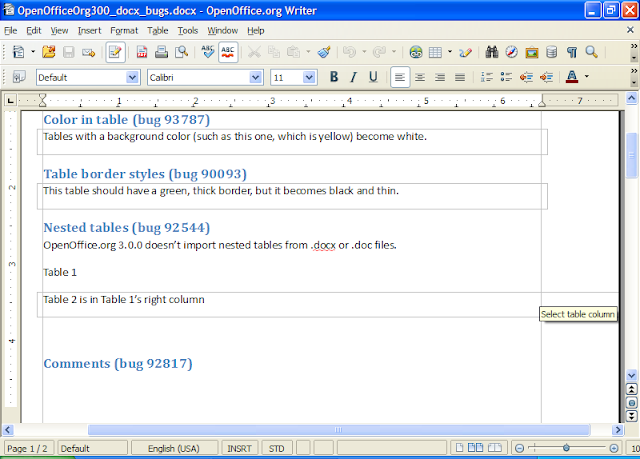Click the zoom slider in status bar
Image resolution: width=640 pixels, height=459 pixels.
click(x=567, y=449)
